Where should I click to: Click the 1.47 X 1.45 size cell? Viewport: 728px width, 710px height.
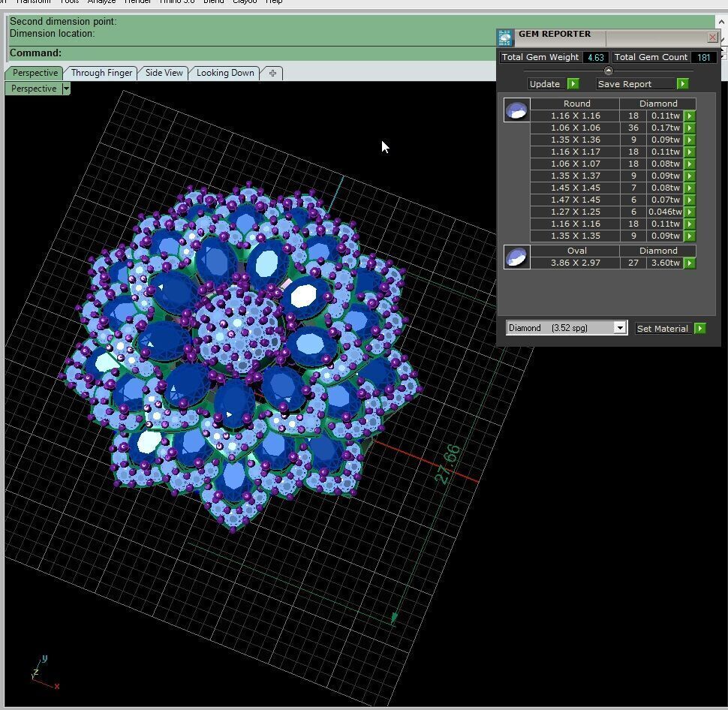click(x=575, y=200)
